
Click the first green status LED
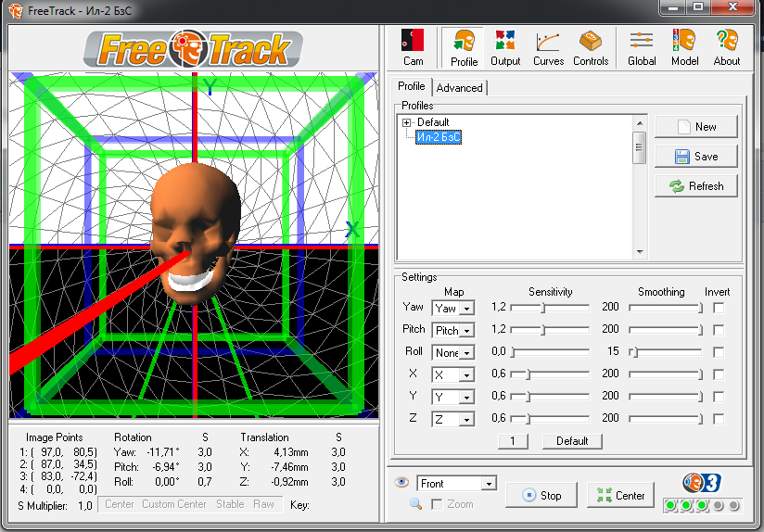[670, 506]
